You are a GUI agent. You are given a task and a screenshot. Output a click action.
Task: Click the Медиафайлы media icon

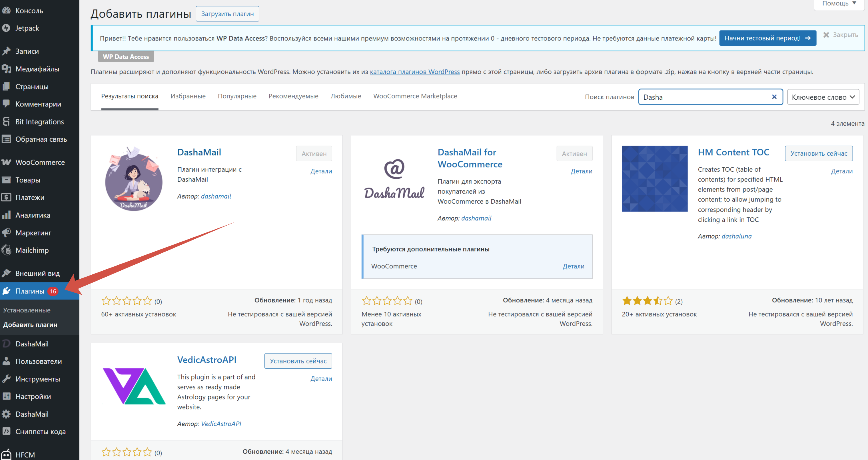click(6, 69)
